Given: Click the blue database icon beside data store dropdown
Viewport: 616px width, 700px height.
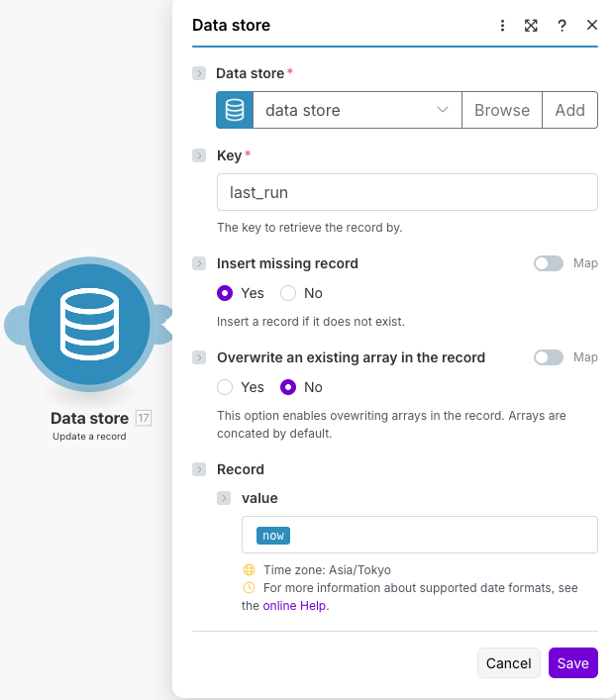Looking at the screenshot, I should tap(235, 110).
